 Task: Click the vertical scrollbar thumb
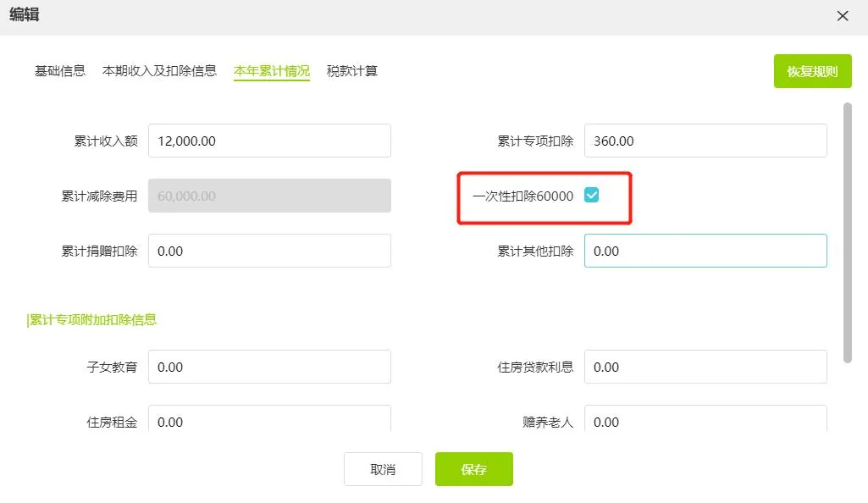coord(847,232)
